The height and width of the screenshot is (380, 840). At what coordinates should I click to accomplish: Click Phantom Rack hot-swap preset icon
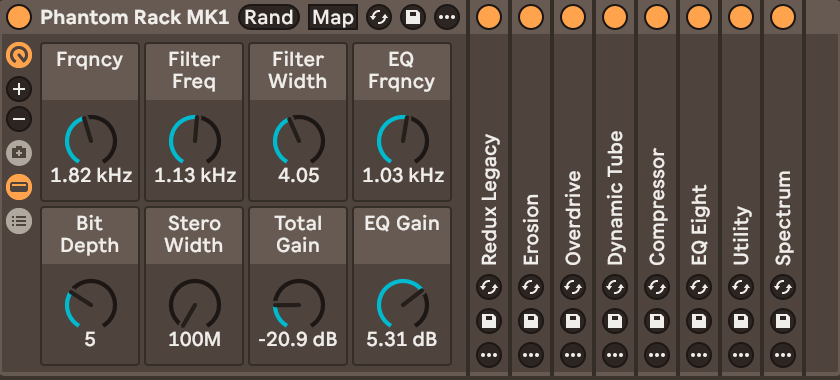(379, 17)
